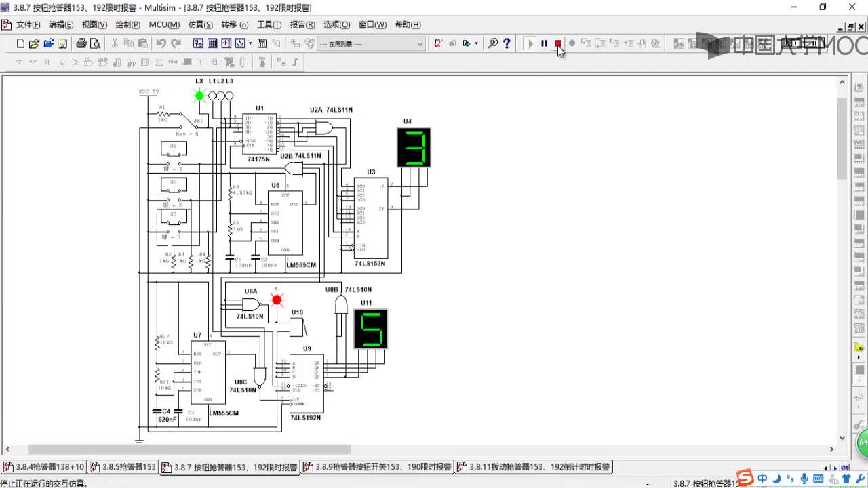Redo the last action
The width and height of the screenshot is (868, 488).
coord(176,43)
